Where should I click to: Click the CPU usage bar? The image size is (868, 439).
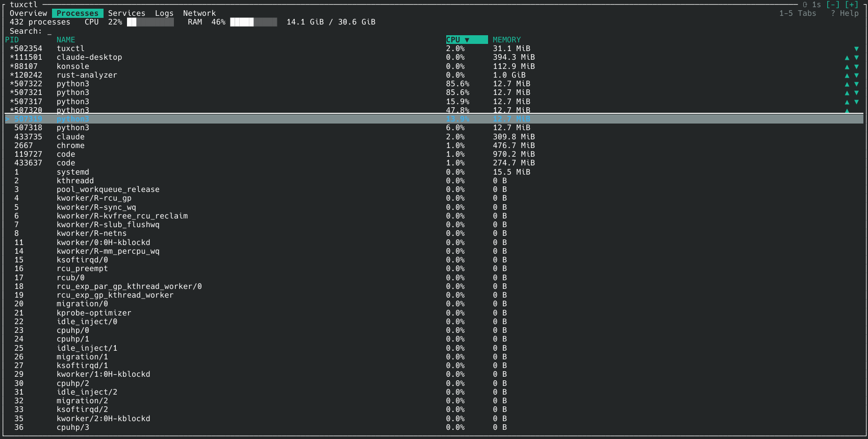coord(150,22)
